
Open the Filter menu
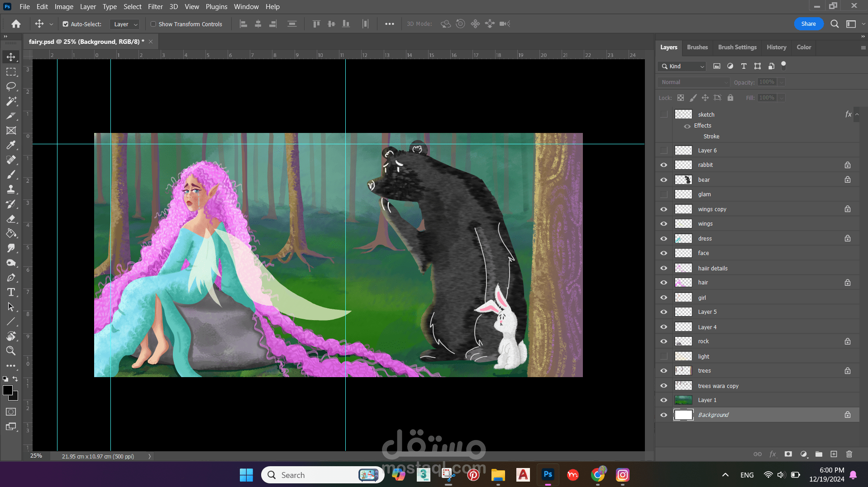[155, 7]
